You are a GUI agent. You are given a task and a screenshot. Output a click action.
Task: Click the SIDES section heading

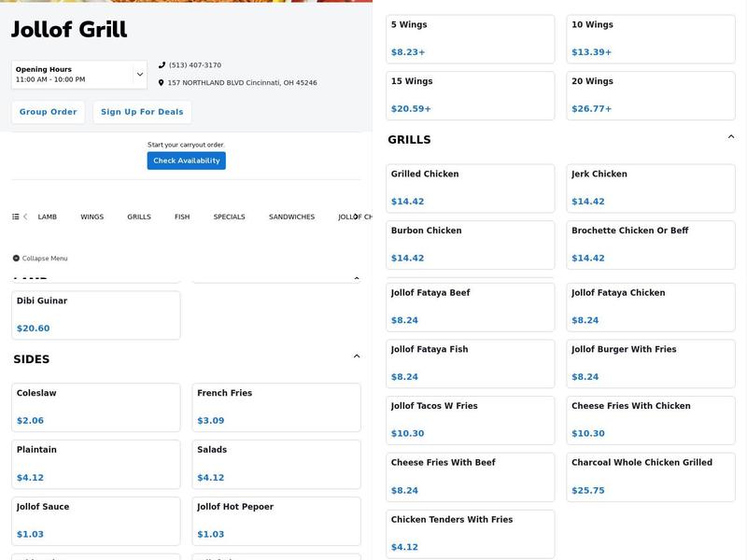click(x=32, y=359)
